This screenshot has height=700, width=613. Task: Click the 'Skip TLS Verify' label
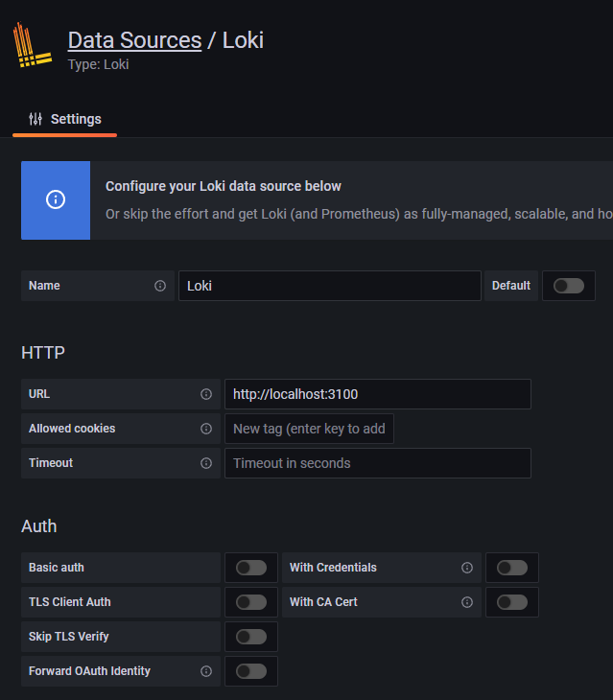tap(69, 637)
